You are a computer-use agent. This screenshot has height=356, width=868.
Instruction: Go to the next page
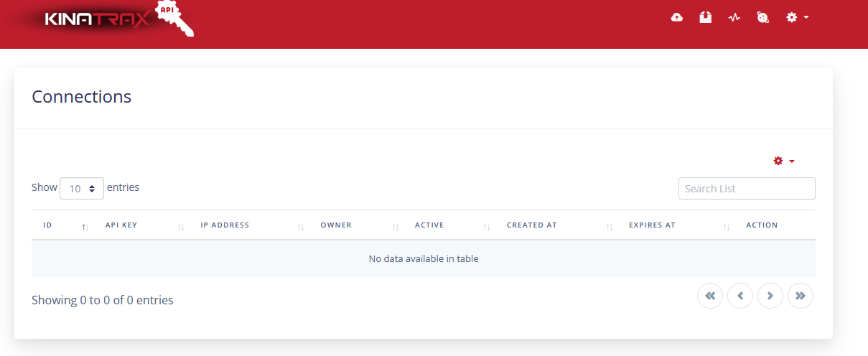click(770, 296)
